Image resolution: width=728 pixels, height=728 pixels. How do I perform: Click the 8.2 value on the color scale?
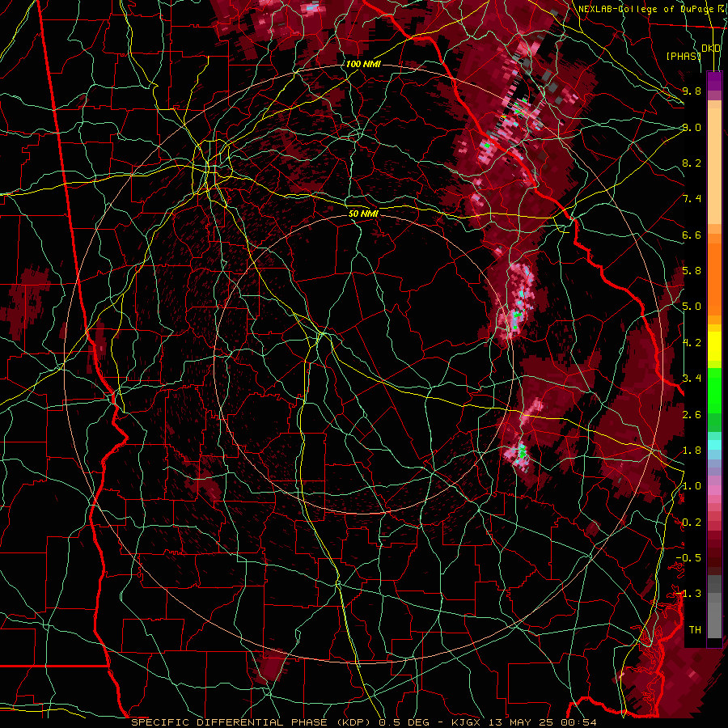click(692, 163)
